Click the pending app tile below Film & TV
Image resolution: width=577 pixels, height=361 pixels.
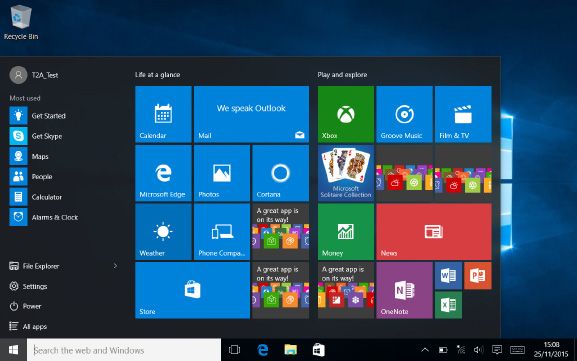click(463, 173)
